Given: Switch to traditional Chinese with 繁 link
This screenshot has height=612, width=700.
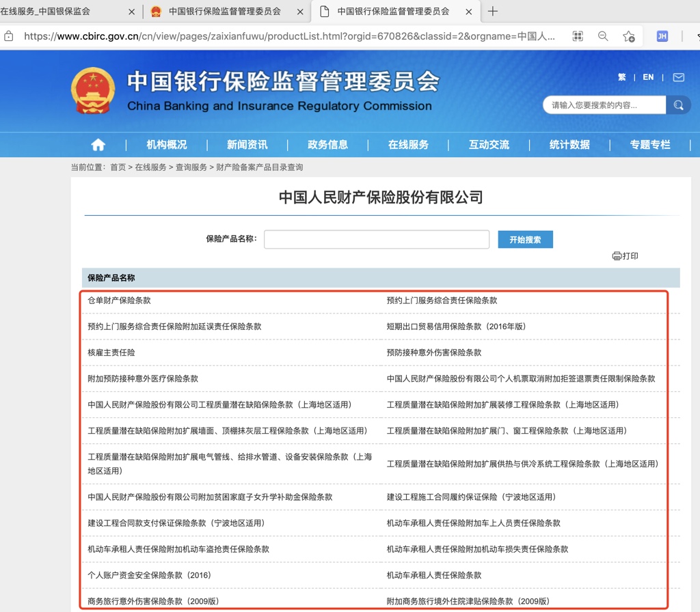Looking at the screenshot, I should (x=622, y=77).
